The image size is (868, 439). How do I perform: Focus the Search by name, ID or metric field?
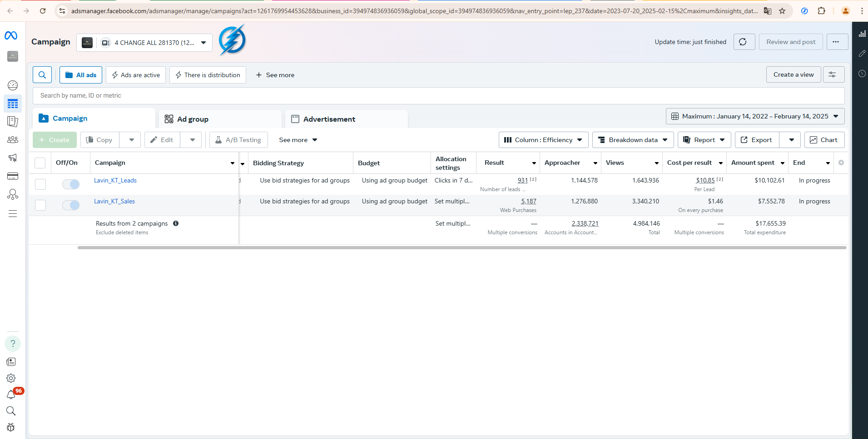pyautogui.click(x=438, y=95)
